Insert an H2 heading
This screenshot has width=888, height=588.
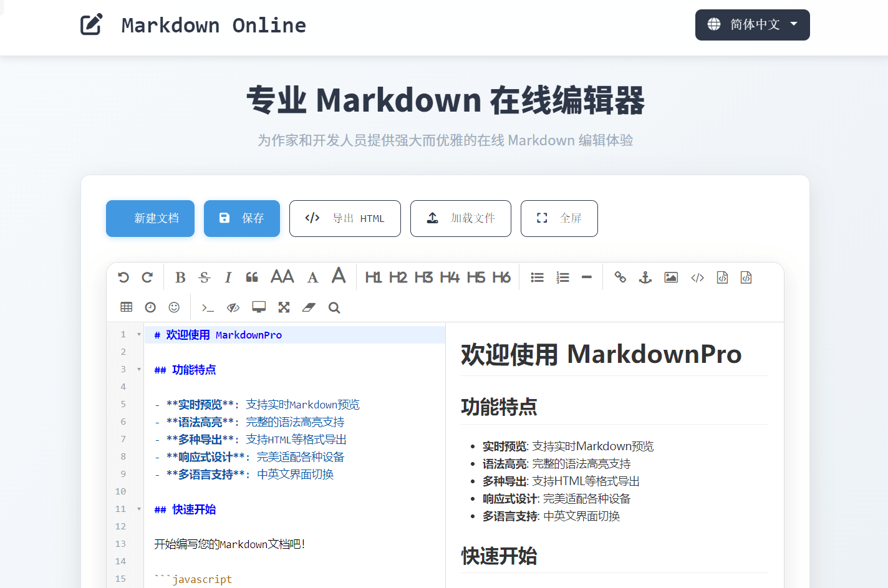point(398,277)
